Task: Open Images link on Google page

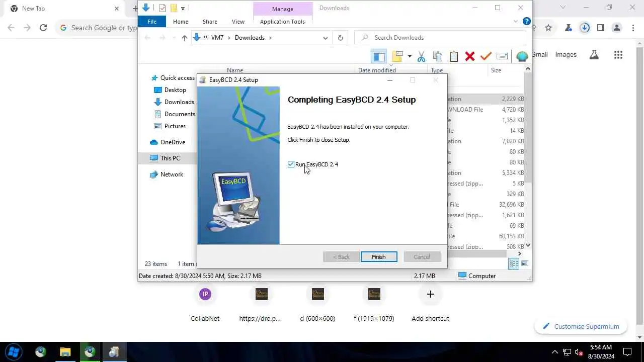Action: (566, 54)
